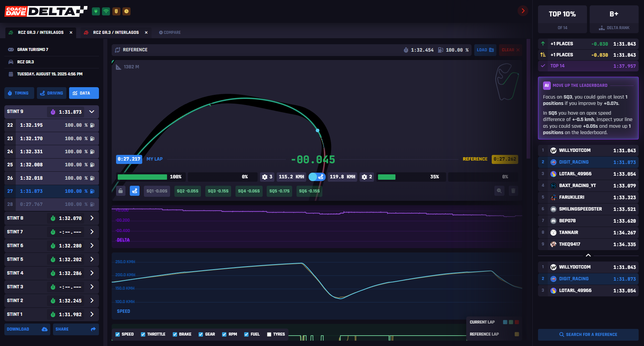
Task: Click the blue position dot on the track
Action: [317, 130]
